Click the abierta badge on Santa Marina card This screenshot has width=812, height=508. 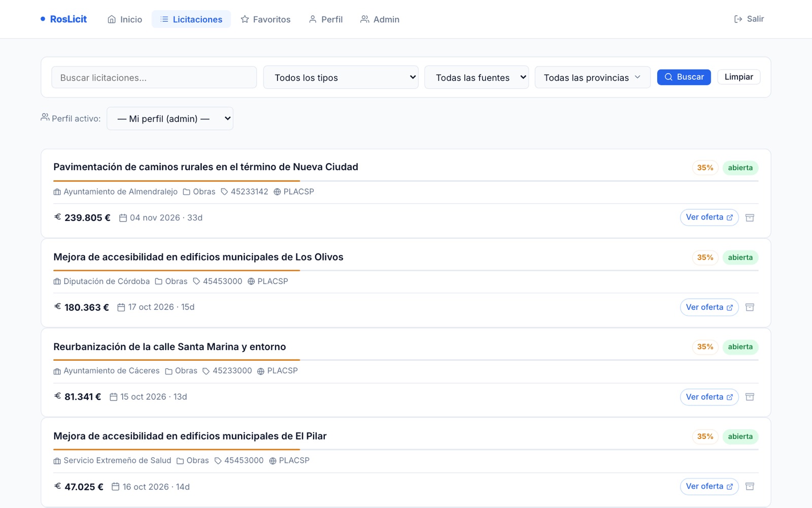coord(740,347)
